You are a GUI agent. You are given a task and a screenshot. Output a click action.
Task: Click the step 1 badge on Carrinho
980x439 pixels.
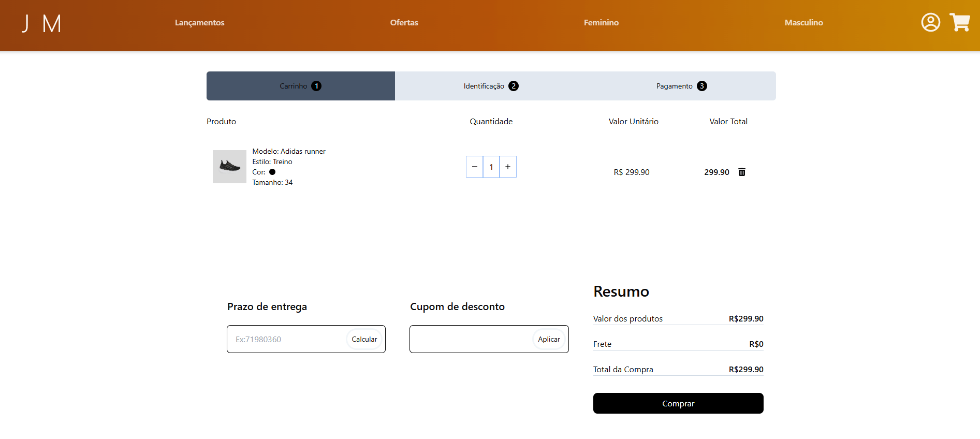coord(316,86)
